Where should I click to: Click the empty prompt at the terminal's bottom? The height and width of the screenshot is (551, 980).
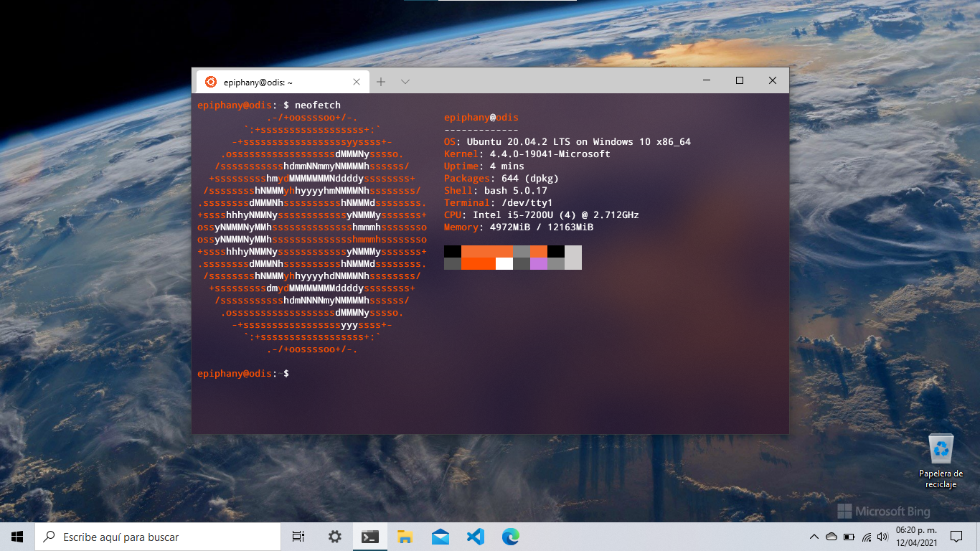pyautogui.click(x=243, y=374)
